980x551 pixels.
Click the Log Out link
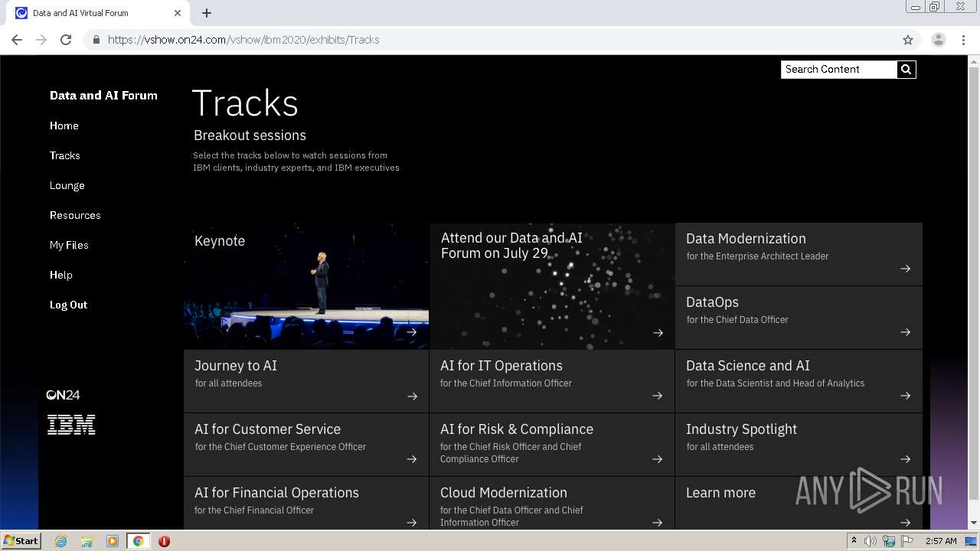[x=69, y=305]
